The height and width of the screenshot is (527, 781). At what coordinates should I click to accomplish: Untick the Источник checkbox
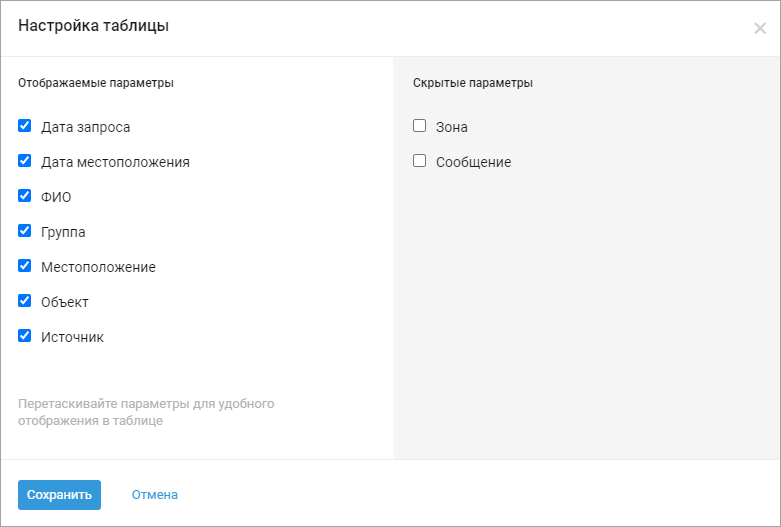[25, 336]
